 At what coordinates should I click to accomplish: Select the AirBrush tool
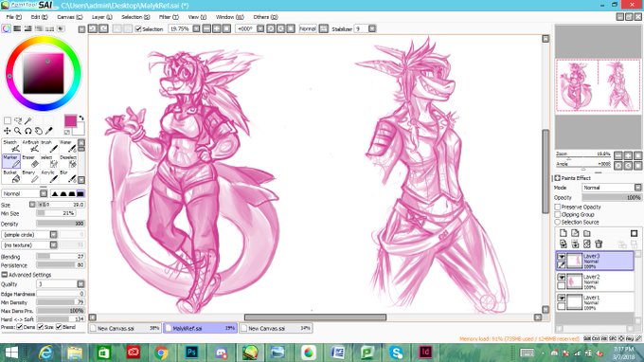click(30, 146)
